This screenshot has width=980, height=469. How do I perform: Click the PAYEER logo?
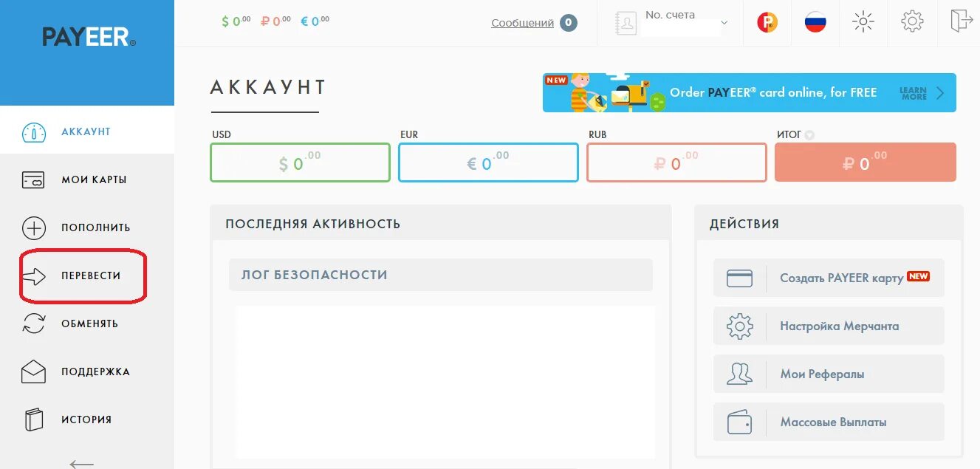tap(89, 37)
